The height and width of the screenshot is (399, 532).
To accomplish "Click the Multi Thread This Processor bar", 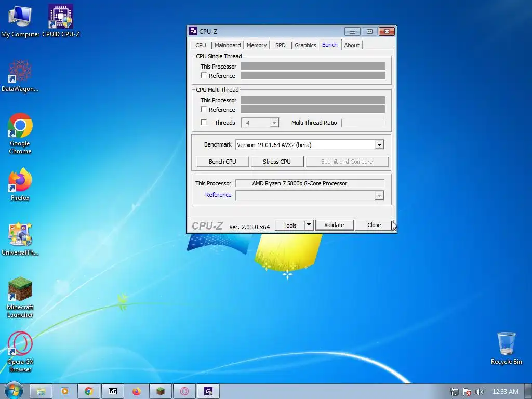I will pyautogui.click(x=313, y=100).
